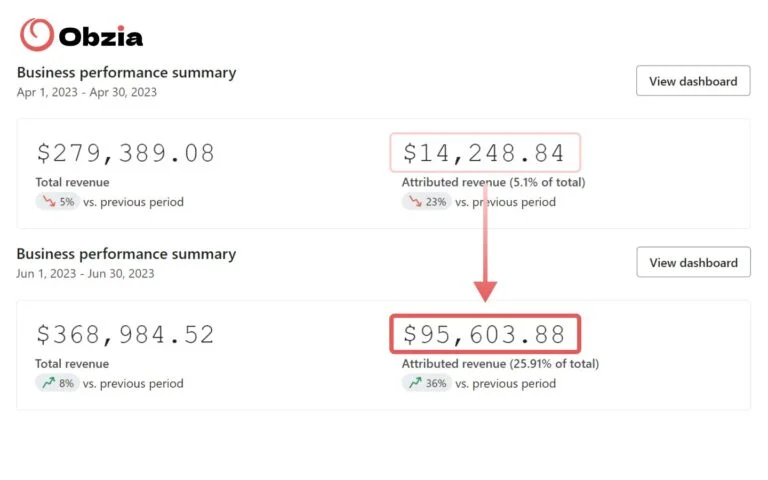Click the Obzia swirl logo icon
Screen dimensions: 768x480
point(36,35)
